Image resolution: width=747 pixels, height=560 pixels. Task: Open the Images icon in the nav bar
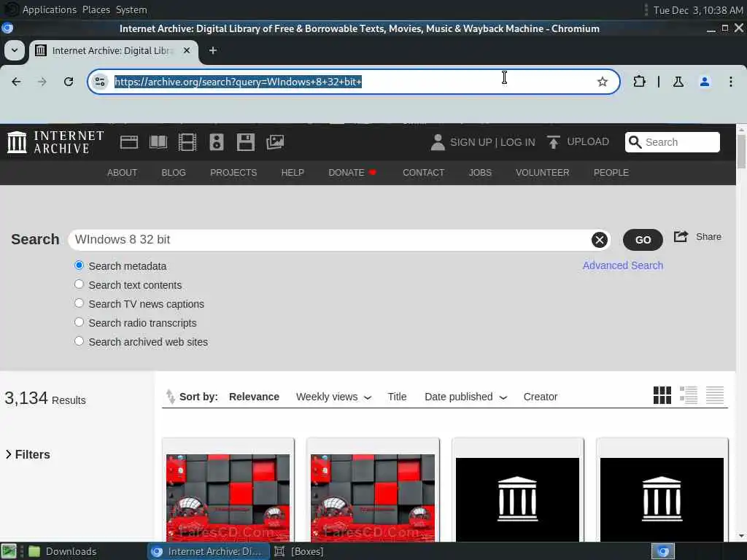click(275, 142)
